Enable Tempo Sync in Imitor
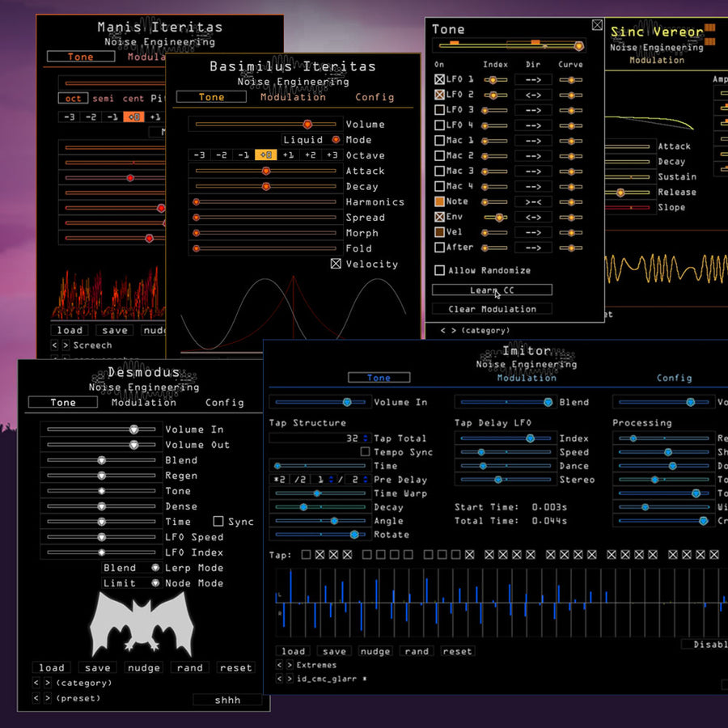Viewport: 728px width, 728px height. 365,452
